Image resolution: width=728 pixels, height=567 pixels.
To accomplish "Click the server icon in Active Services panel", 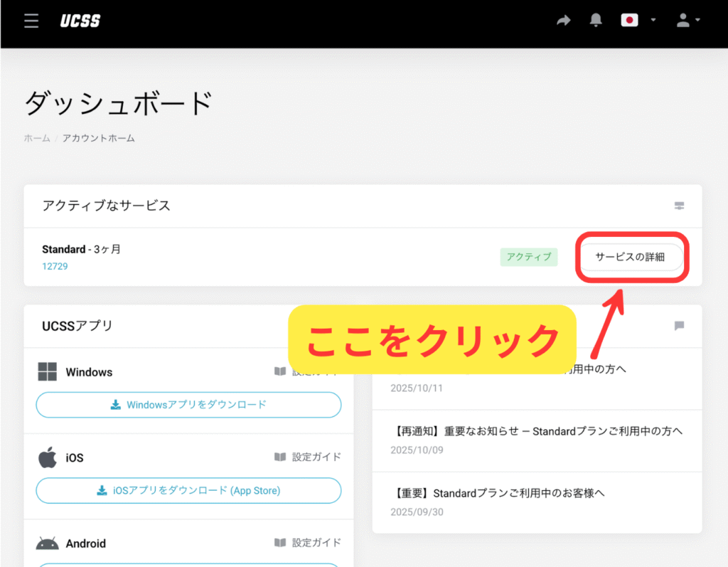I will (679, 206).
